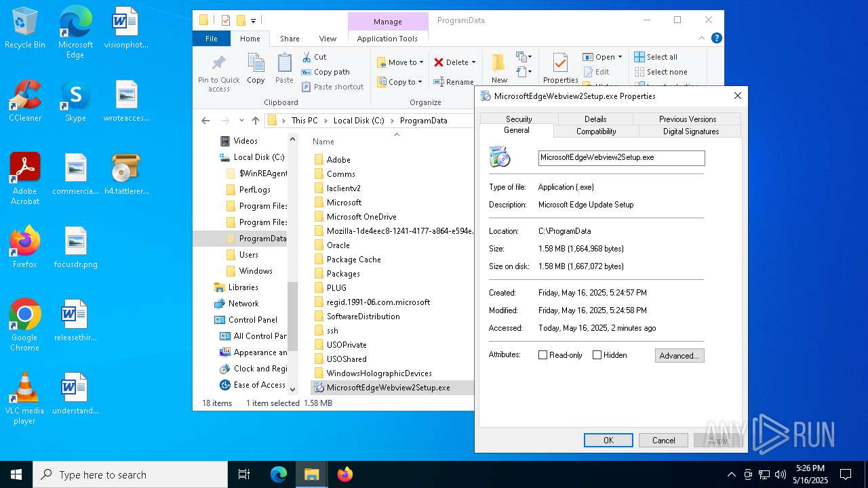Select Google Chrome desktop icon
The height and width of the screenshot is (488, 868).
point(25,325)
